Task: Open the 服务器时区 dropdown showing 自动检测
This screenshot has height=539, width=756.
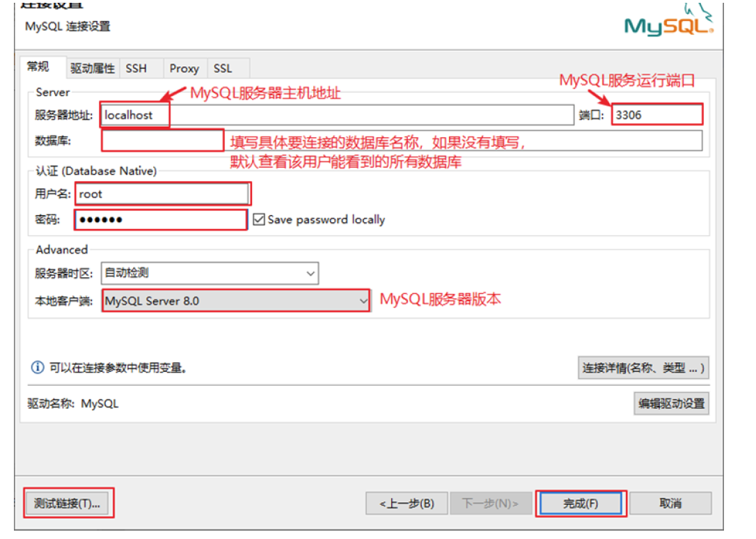Action: point(210,274)
